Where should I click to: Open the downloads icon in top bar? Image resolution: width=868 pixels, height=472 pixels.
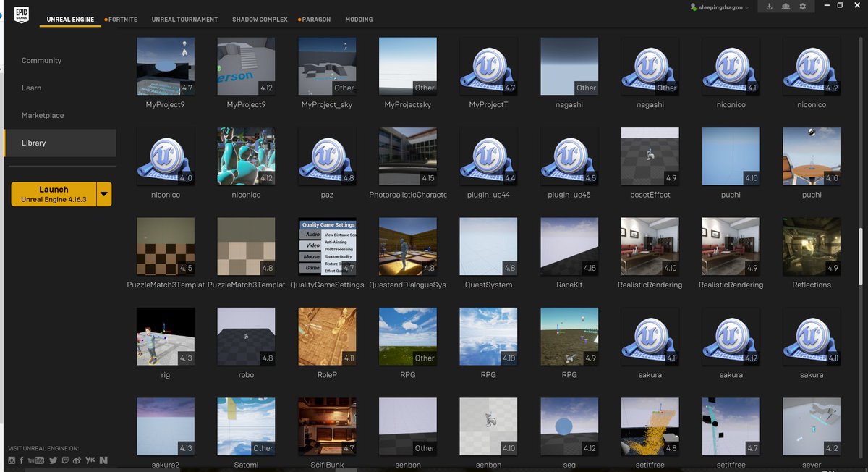tap(769, 7)
